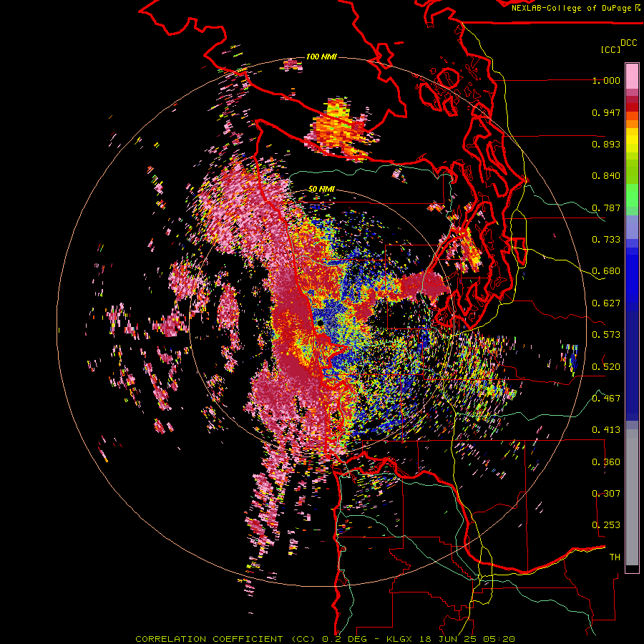Click the orange segment of color bar

click(632, 120)
